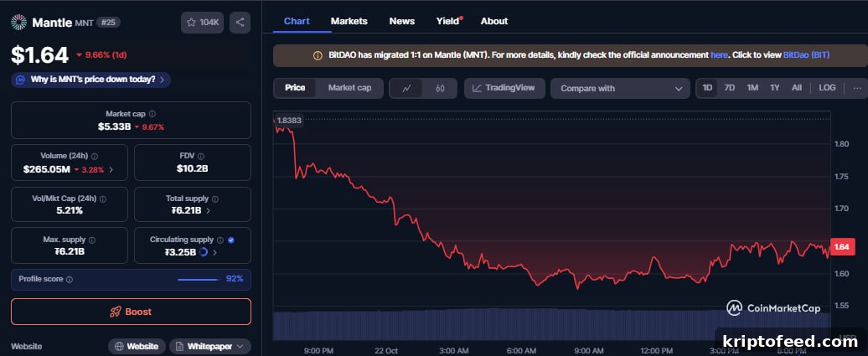Click the Profile score 92% bar
This screenshot has width=868, height=356.
[131, 280]
